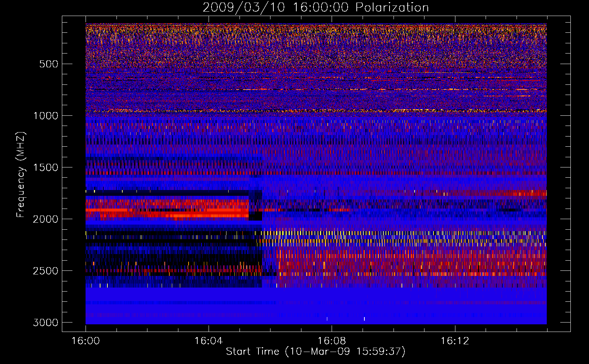Click the 2000 frequency tick label
Image resolution: width=589 pixels, height=364 pixels.
point(46,219)
